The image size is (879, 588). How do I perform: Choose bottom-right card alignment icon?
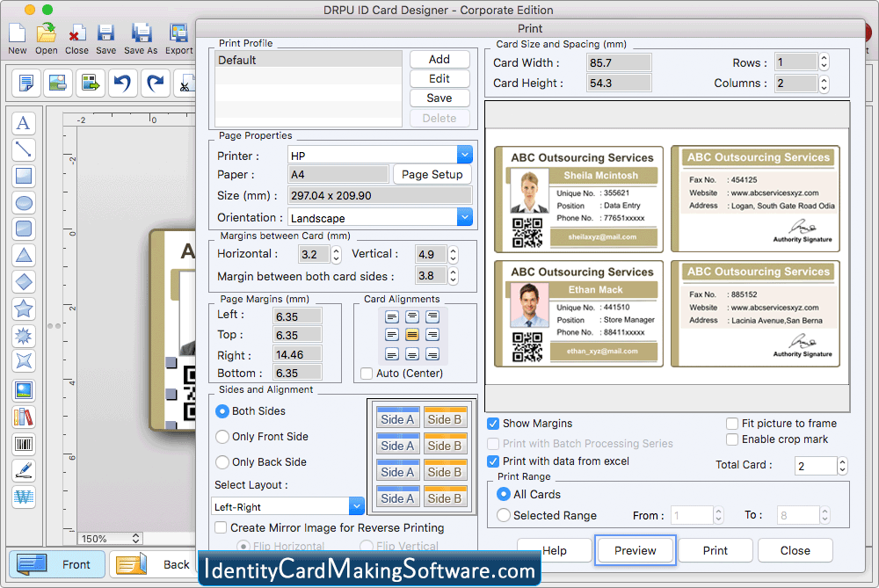tap(432, 354)
